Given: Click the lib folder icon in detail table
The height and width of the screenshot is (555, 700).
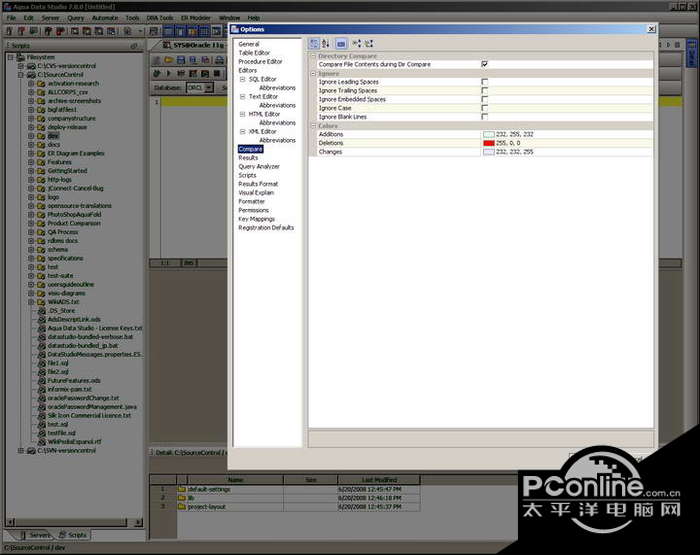Looking at the screenshot, I should tap(182, 498).
